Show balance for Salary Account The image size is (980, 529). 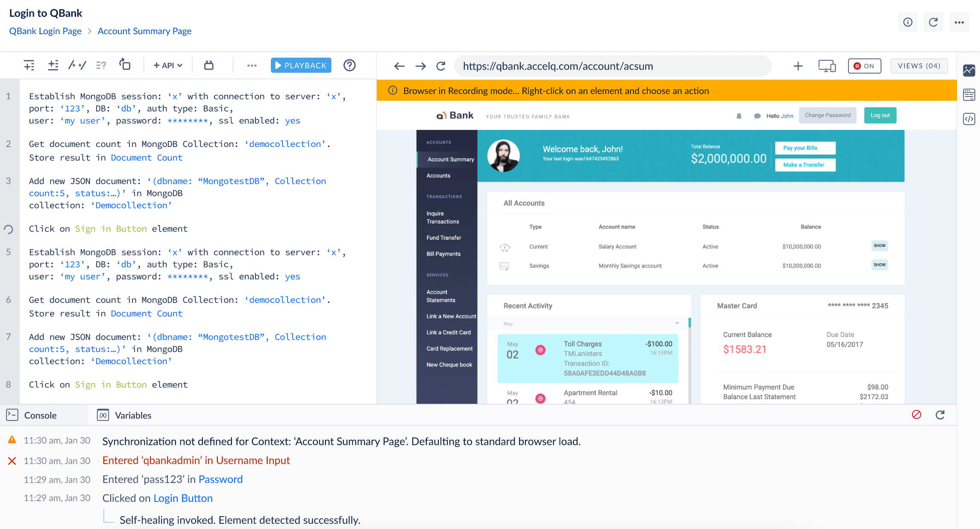coord(879,246)
